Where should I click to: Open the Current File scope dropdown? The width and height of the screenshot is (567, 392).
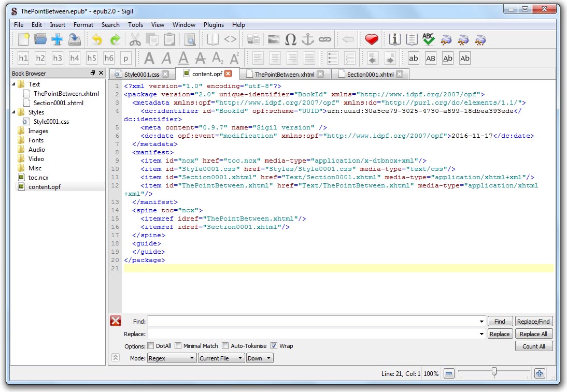point(221,358)
